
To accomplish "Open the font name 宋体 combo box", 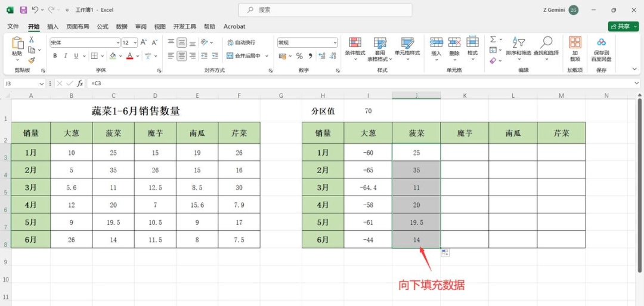I will click(85, 42).
